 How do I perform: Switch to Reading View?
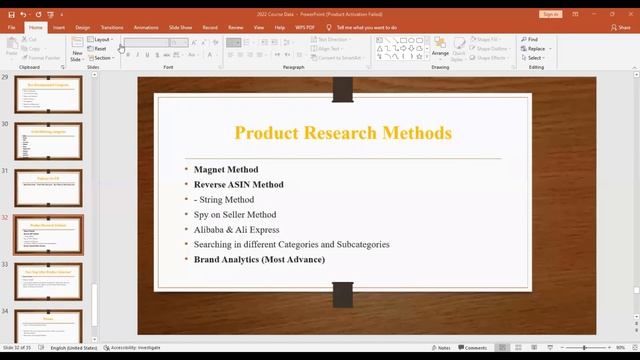click(x=534, y=348)
